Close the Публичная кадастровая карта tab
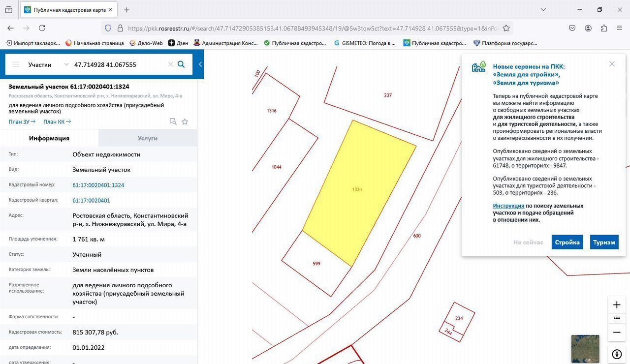Image resolution: width=630 pixels, height=364 pixels. pyautogui.click(x=110, y=10)
